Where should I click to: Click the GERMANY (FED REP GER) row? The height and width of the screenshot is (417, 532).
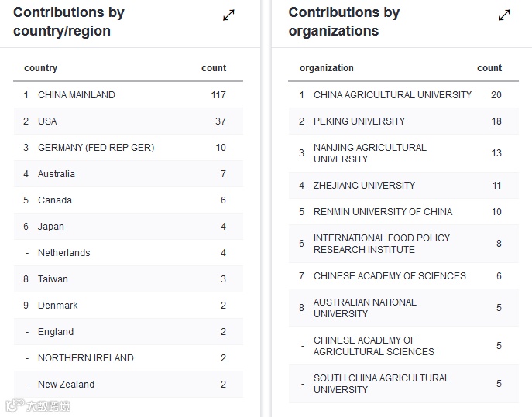(x=96, y=148)
